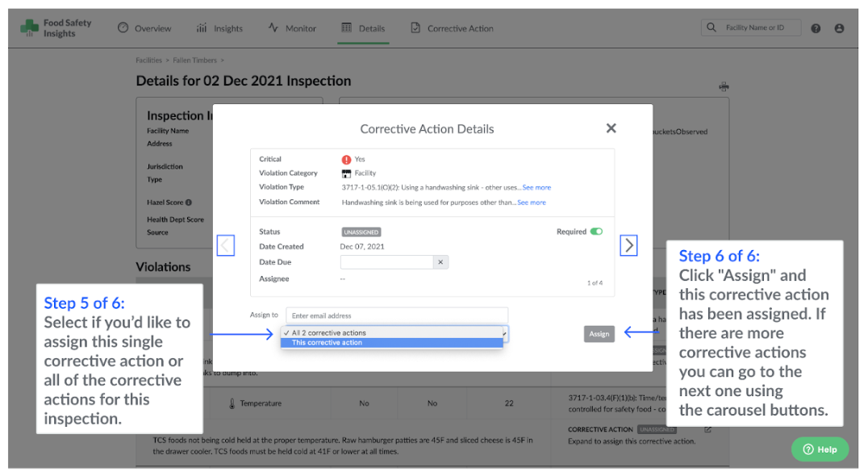Open the Date Due picker field
The width and height of the screenshot is (868, 476).
click(x=386, y=262)
